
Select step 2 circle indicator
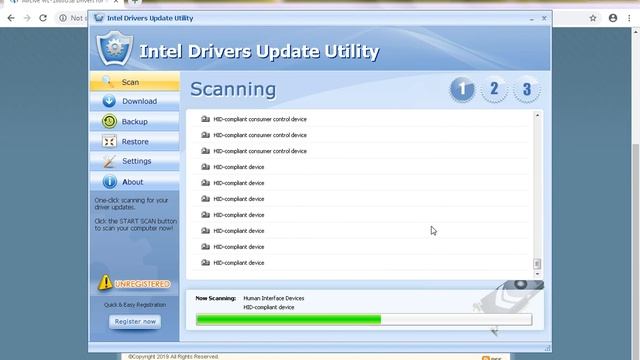pos(494,89)
